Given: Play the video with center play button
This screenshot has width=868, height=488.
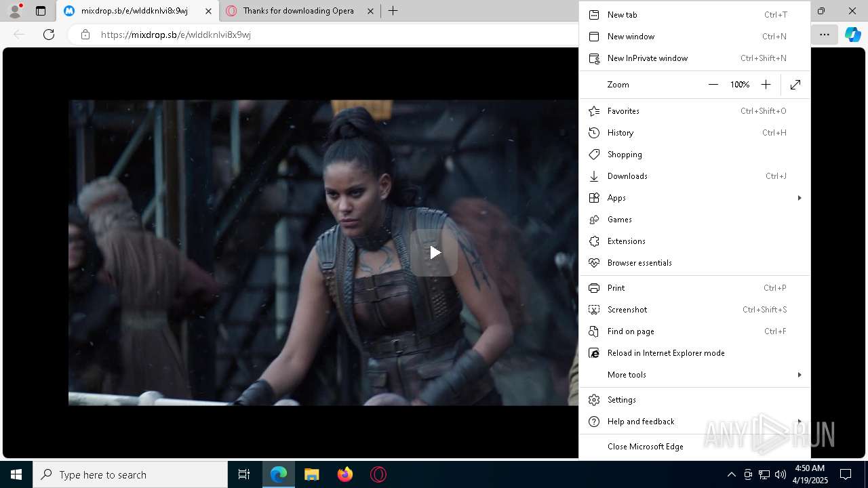Looking at the screenshot, I should click(434, 253).
